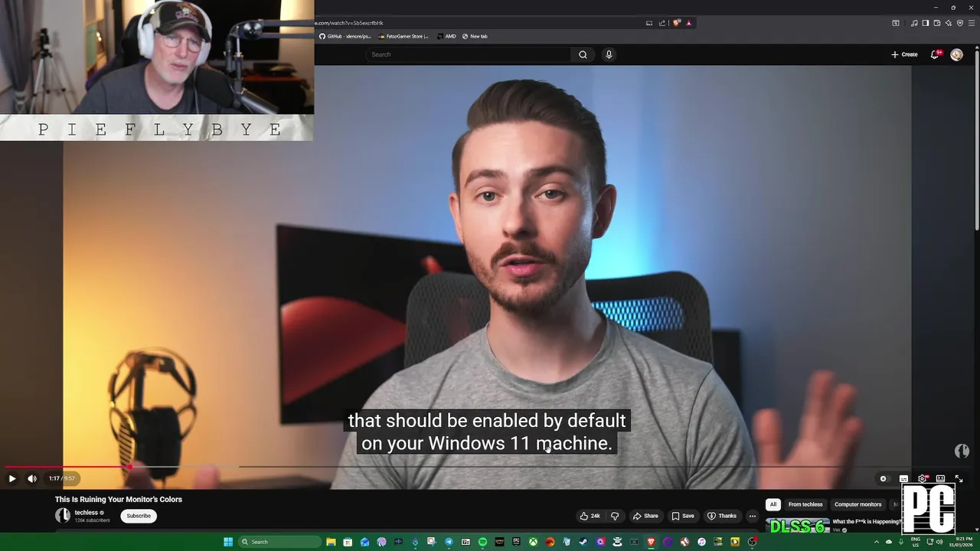Open the New tab bookmark

pos(475,36)
